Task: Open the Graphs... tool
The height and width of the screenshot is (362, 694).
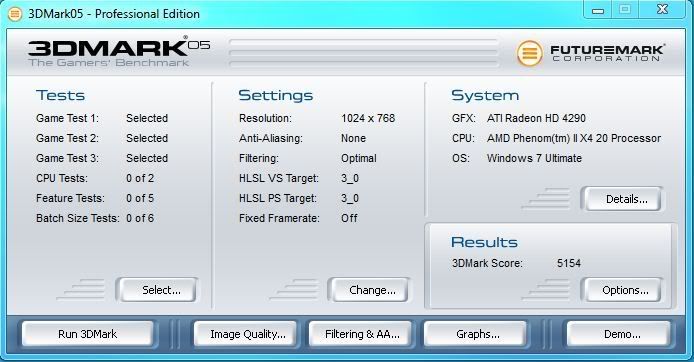Action: coord(475,334)
